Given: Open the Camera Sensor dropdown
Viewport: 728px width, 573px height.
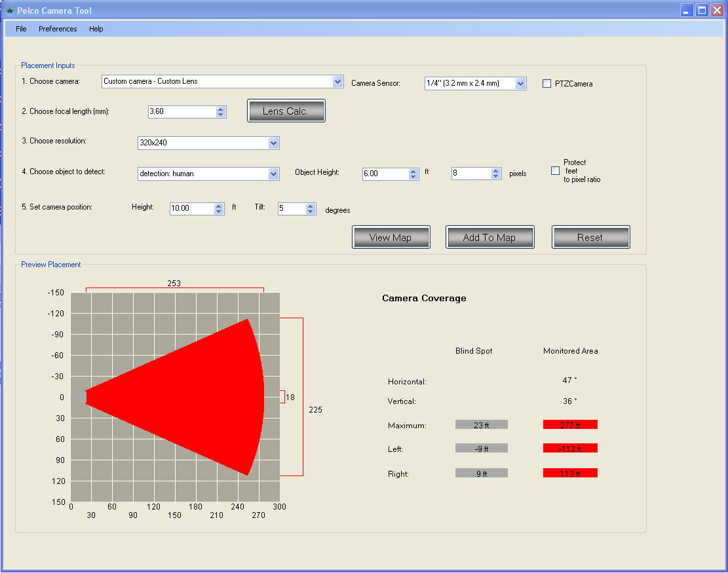Looking at the screenshot, I should click(520, 83).
